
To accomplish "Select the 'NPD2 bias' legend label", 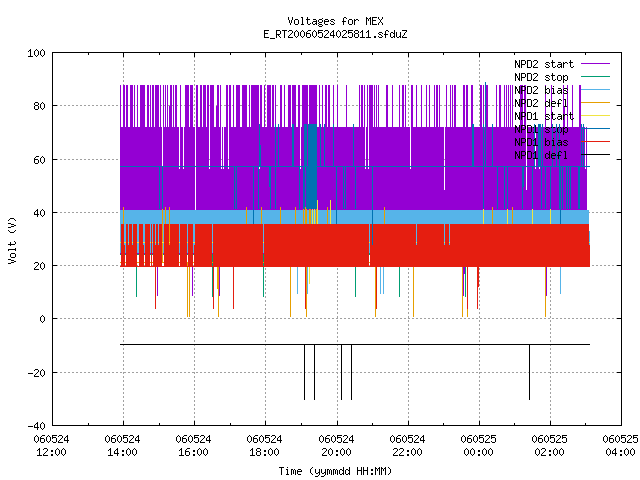I will 541,90.
